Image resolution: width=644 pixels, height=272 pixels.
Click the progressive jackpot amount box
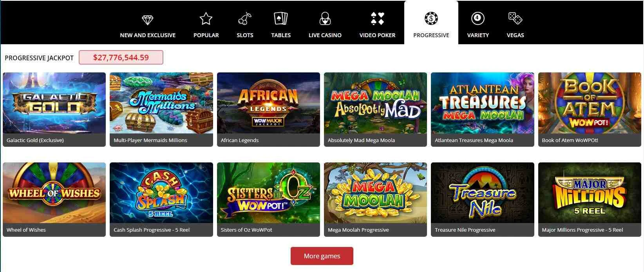121,58
